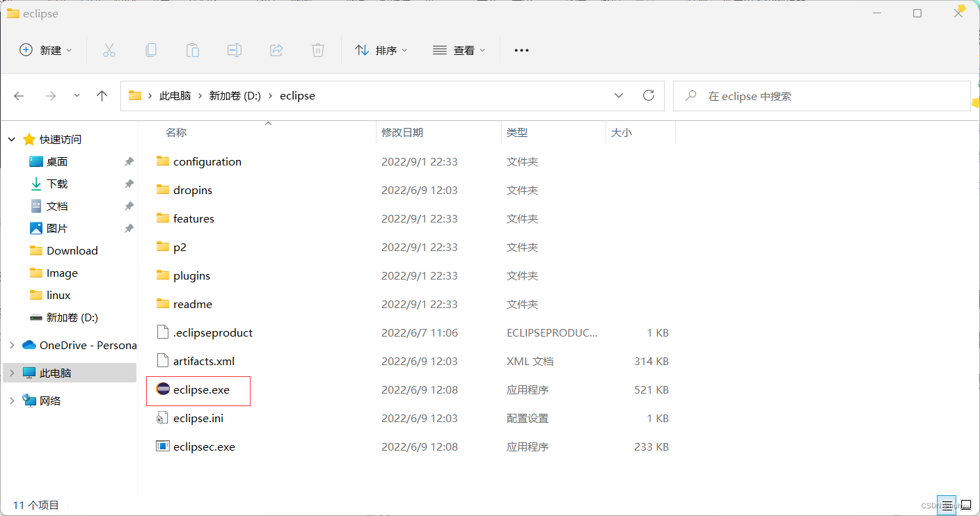Image resolution: width=980 pixels, height=516 pixels.
Task: Open the 排序 sort dropdown
Action: (381, 50)
